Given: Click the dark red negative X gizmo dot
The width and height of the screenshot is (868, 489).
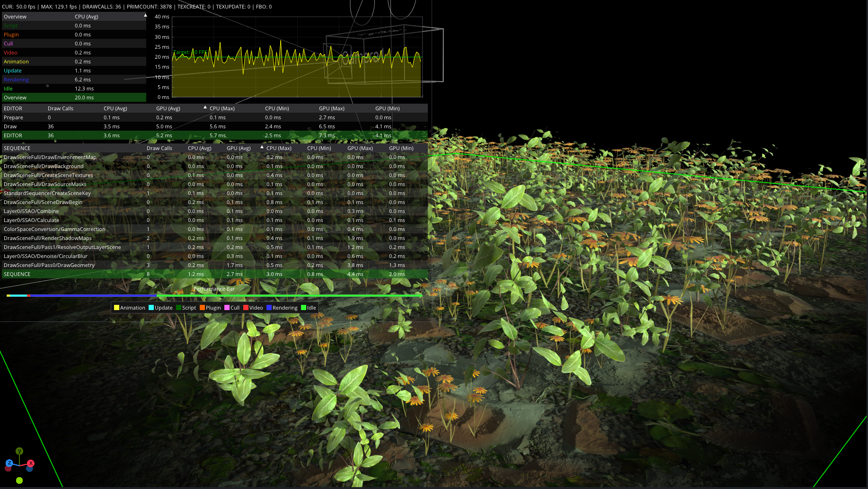Looking at the screenshot, I should 8,469.
